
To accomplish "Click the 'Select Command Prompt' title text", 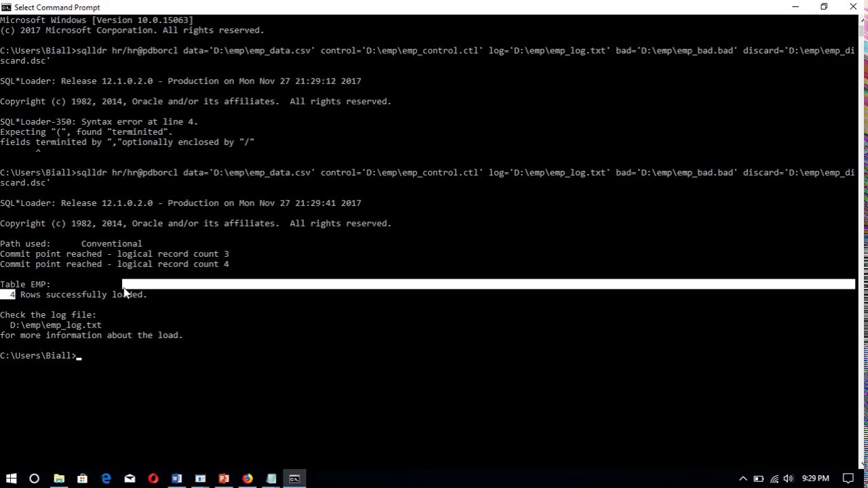I will tap(57, 7).
